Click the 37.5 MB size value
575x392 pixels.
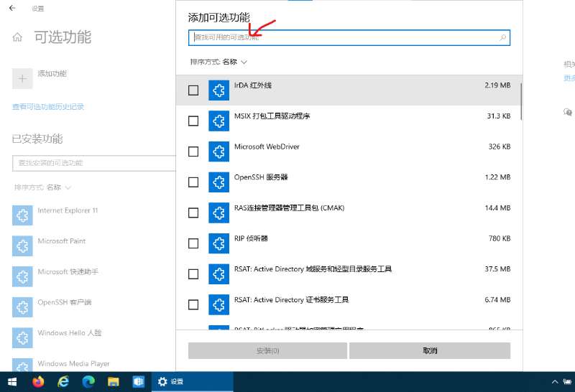click(497, 269)
